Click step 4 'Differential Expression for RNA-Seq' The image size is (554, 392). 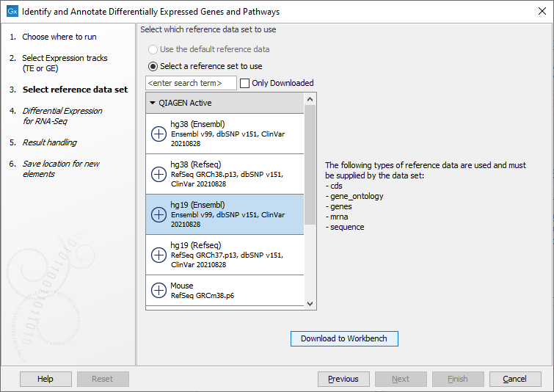(62, 116)
